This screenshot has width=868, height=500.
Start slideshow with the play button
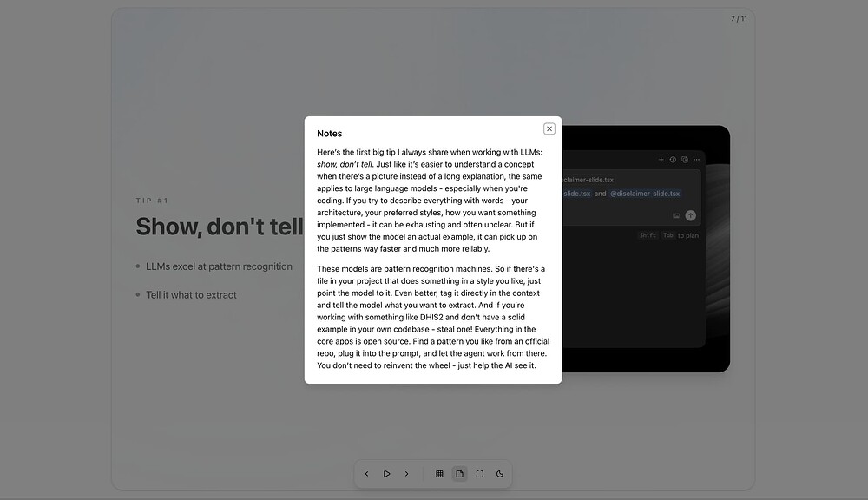pyautogui.click(x=386, y=474)
